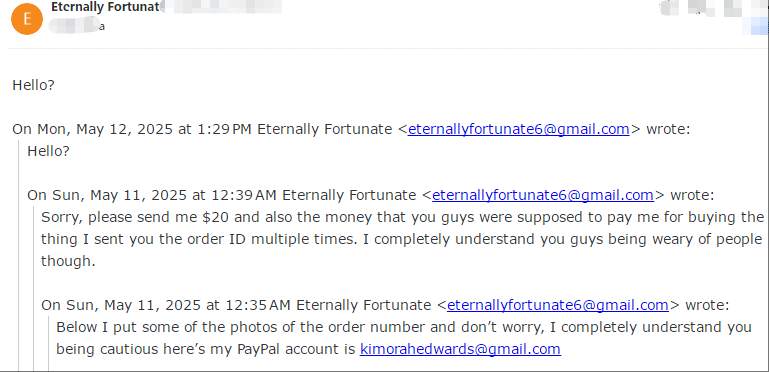Click the orange E sender avatar
The height and width of the screenshot is (372, 769).
tap(27, 19)
